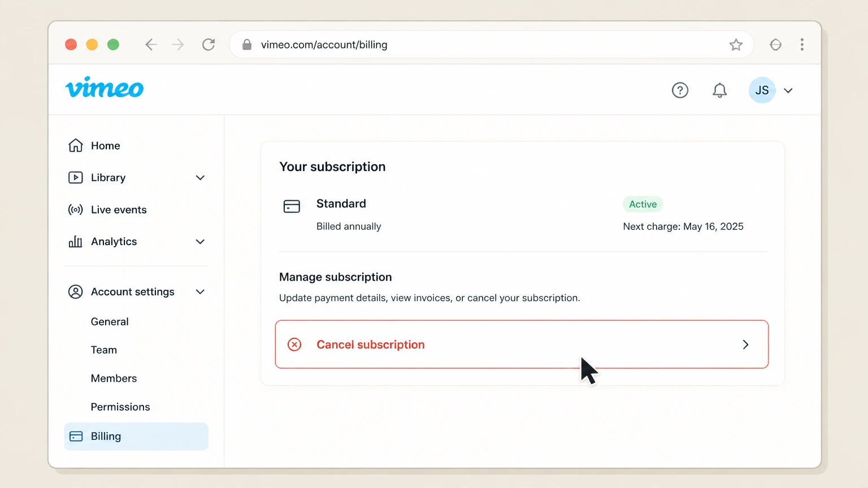868x488 pixels.
Task: Open the notifications bell
Action: [719, 90]
